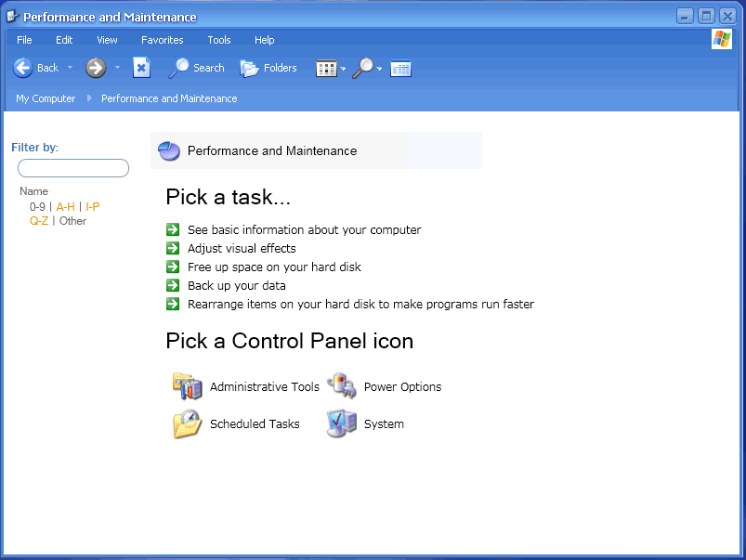Image resolution: width=746 pixels, height=560 pixels.
Task: Filter names by A-H
Action: [65, 207]
